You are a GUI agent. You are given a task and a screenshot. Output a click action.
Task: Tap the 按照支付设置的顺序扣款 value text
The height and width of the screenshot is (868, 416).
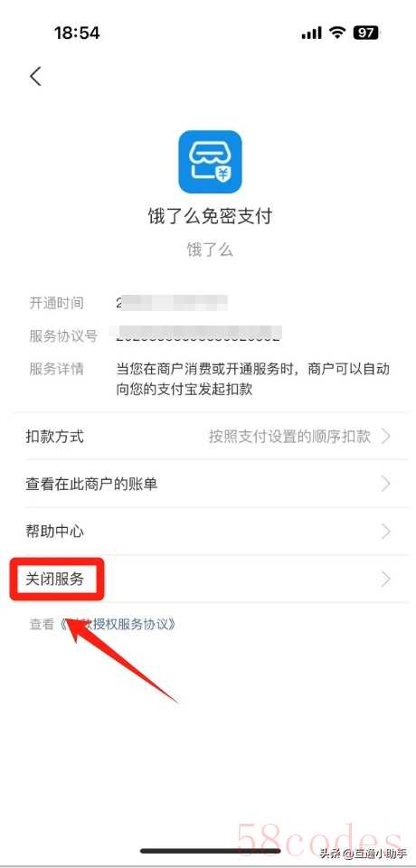tap(289, 436)
